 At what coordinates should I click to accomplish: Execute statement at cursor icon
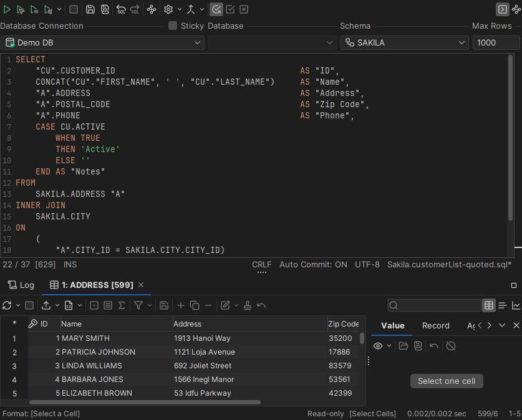click(21, 9)
